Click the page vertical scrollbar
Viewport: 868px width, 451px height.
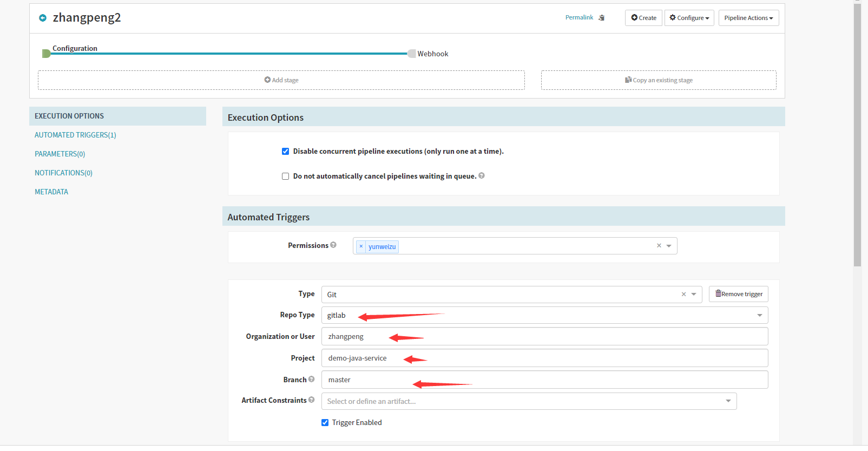[x=857, y=135]
